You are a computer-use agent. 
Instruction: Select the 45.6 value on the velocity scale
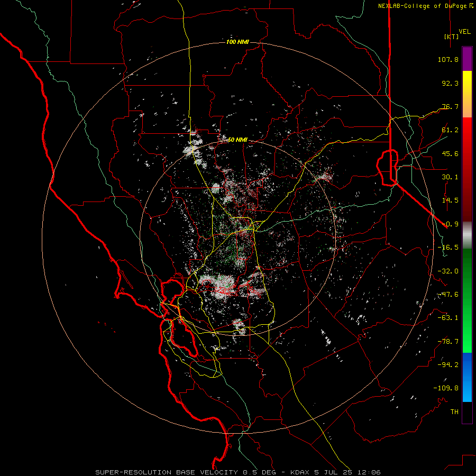coord(450,153)
